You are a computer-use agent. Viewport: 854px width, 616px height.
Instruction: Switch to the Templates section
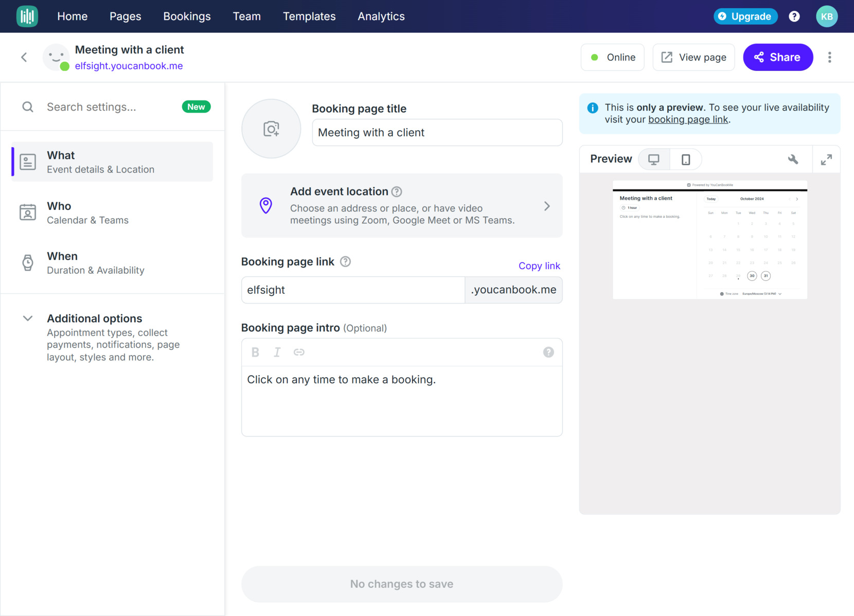[309, 16]
